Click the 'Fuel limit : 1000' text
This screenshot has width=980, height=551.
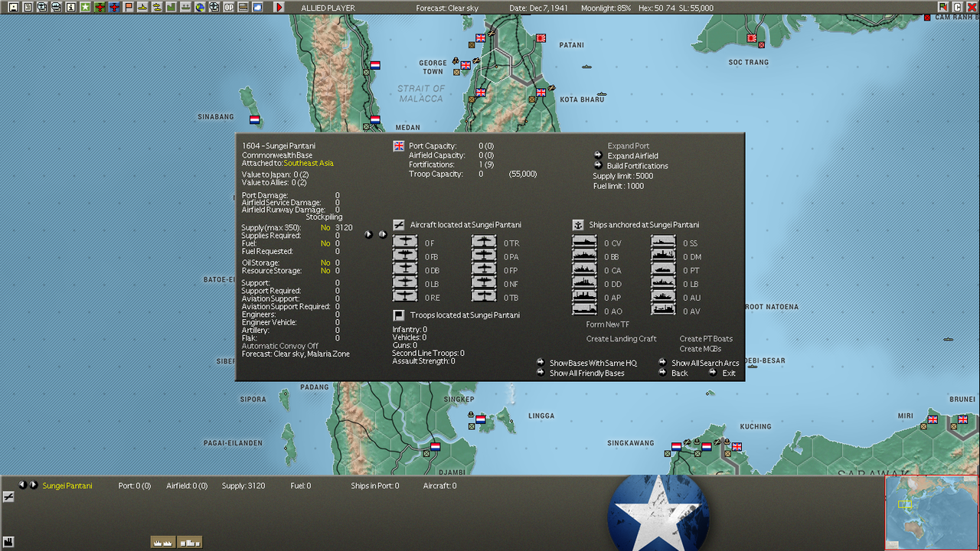[619, 186]
